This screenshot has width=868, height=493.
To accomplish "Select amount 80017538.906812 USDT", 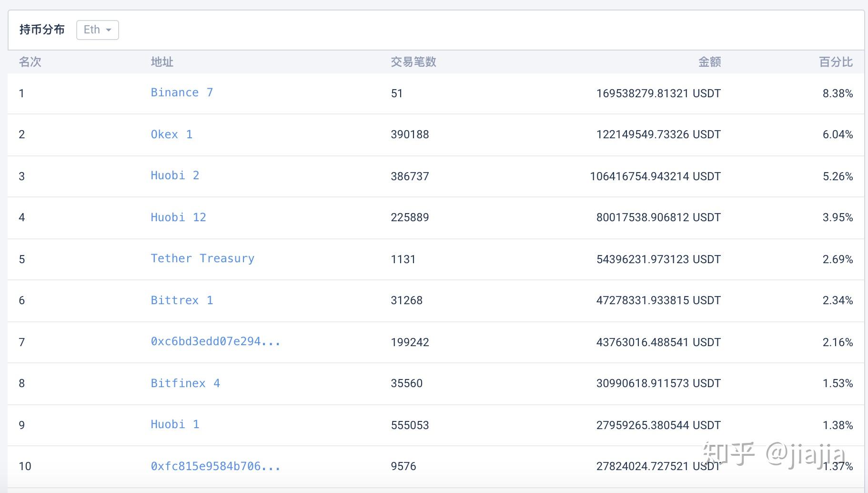I will [x=658, y=217].
